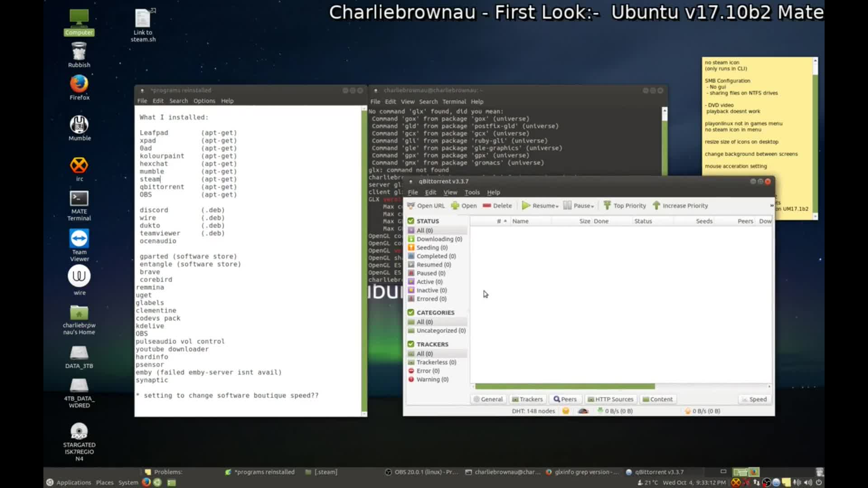Open the MATE Terminal desktop icon

click(x=79, y=206)
